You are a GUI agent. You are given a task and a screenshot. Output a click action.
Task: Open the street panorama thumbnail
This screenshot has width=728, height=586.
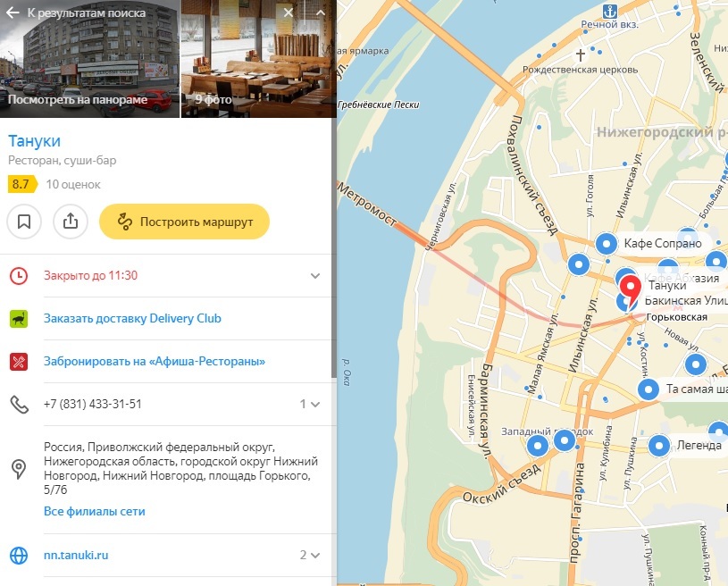coord(89,59)
